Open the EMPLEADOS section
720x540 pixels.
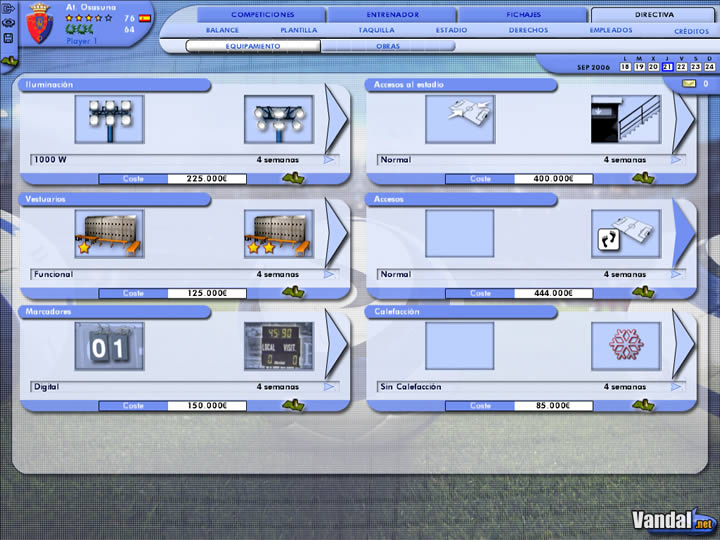(x=611, y=30)
